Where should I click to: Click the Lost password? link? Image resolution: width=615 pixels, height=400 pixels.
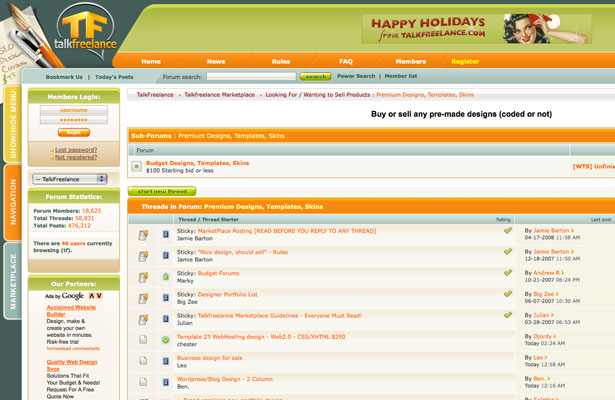(76, 150)
